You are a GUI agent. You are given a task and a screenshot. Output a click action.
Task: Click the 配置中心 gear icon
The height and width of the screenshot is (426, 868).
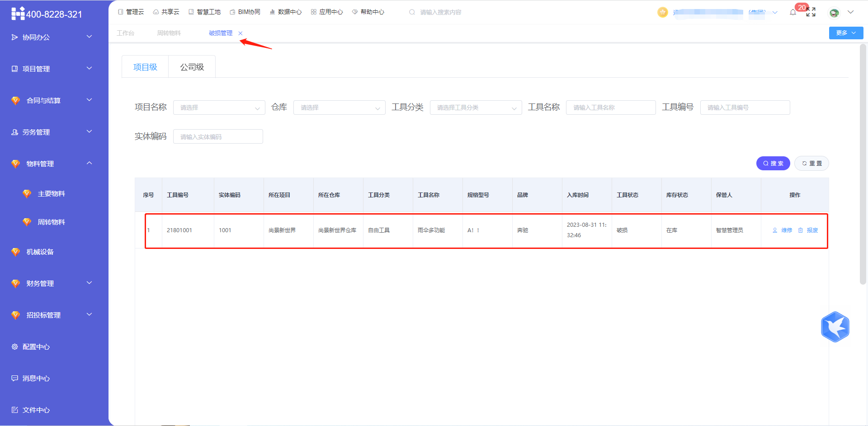tap(14, 346)
